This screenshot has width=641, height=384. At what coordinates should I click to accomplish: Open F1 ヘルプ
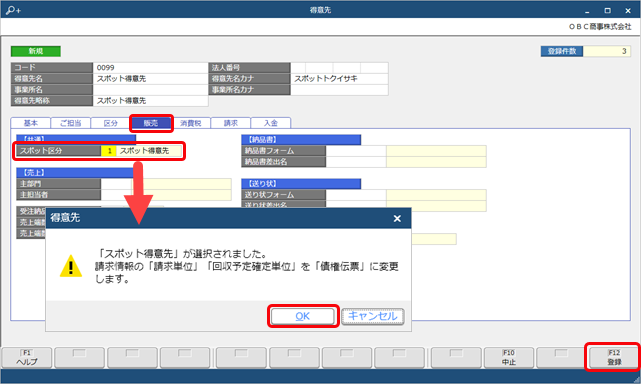coord(27,357)
